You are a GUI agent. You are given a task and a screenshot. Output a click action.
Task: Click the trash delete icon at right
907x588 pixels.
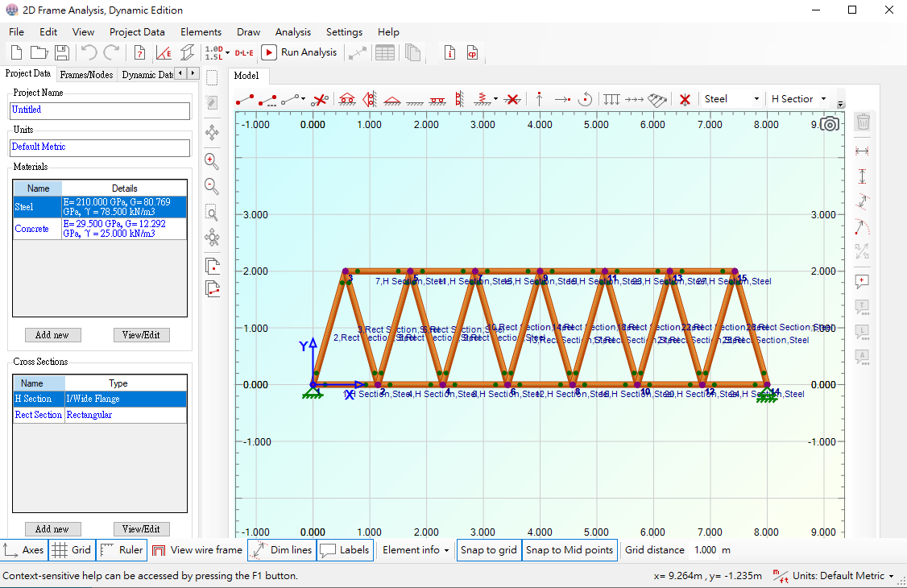click(863, 122)
